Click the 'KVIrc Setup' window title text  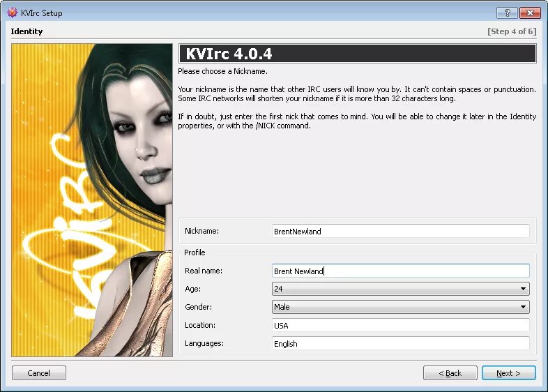click(42, 13)
